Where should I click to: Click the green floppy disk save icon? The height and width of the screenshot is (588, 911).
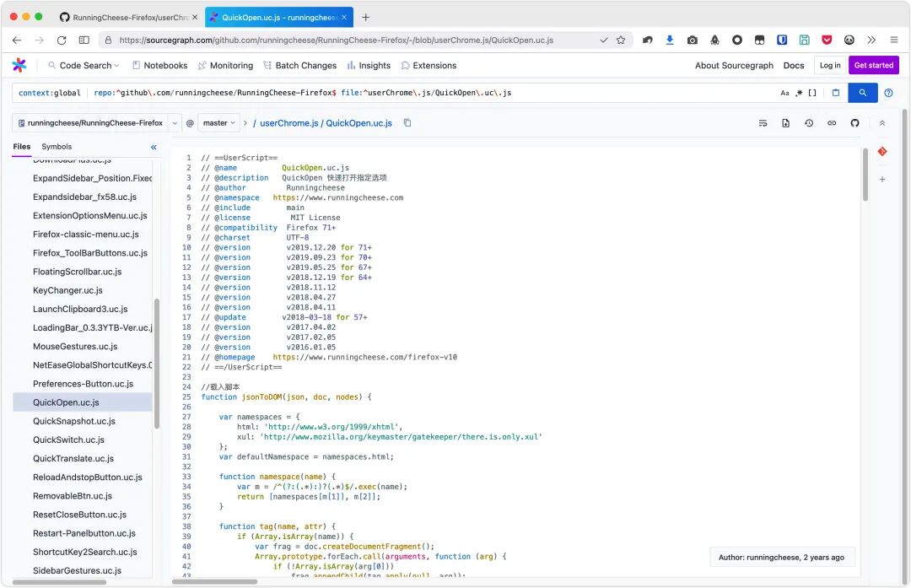pyautogui.click(x=804, y=40)
